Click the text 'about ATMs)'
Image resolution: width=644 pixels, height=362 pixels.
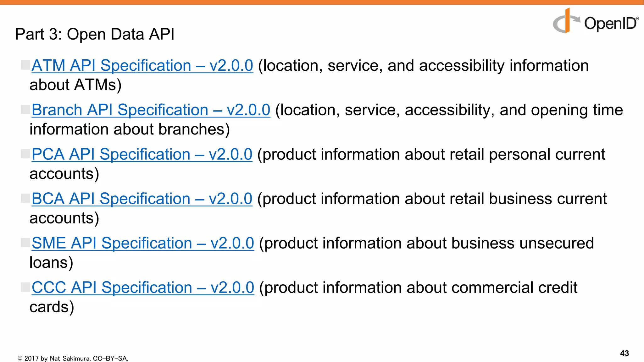coord(75,85)
